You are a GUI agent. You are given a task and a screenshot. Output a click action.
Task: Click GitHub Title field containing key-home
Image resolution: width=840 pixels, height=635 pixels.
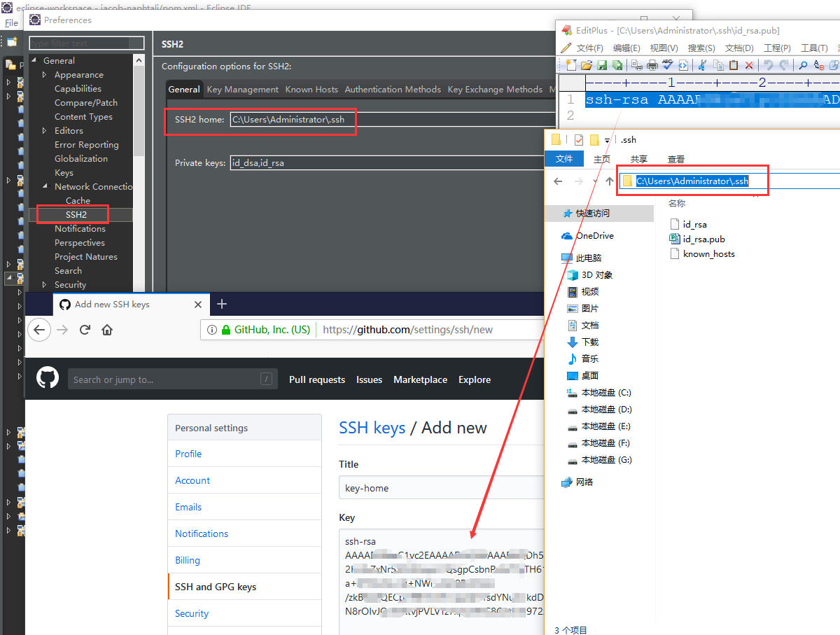pos(441,488)
